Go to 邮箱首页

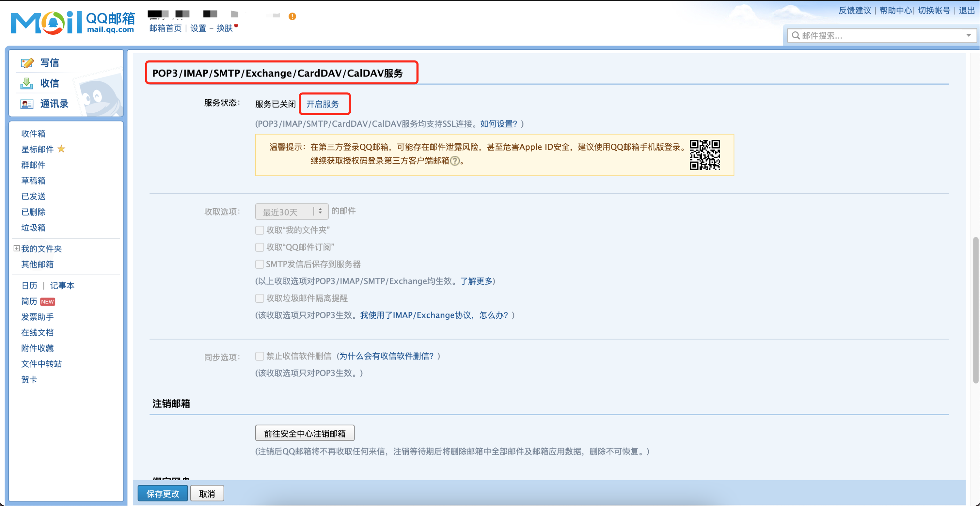point(165,28)
